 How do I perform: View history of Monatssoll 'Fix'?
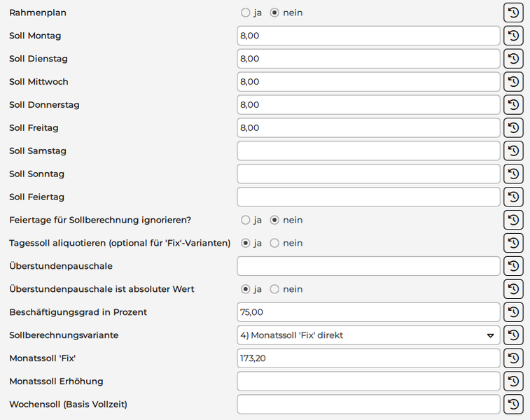pyautogui.click(x=513, y=358)
